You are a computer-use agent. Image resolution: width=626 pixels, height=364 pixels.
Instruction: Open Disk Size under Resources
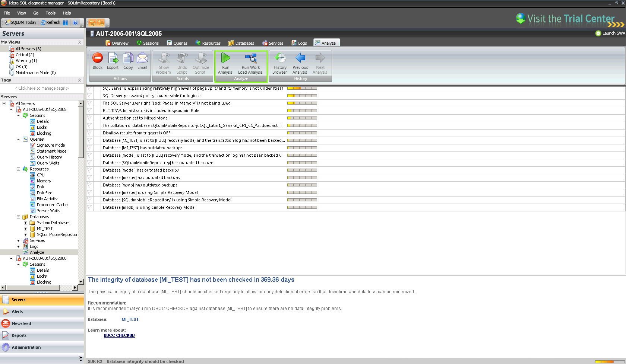click(x=44, y=193)
